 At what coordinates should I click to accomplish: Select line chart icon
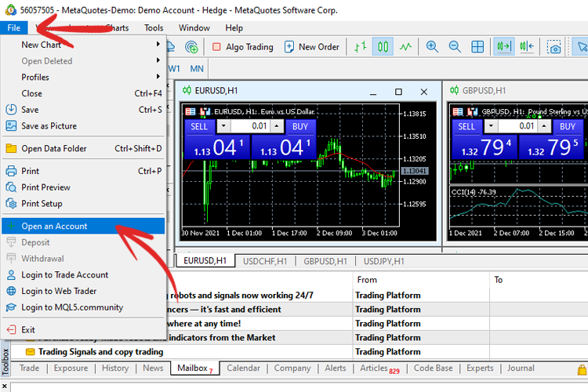[405, 47]
